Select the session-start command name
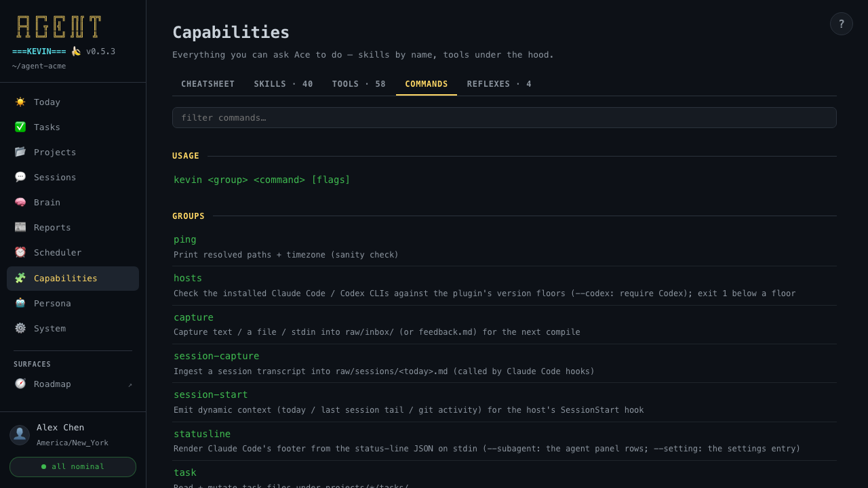The height and width of the screenshot is (488, 868). pyautogui.click(x=211, y=394)
